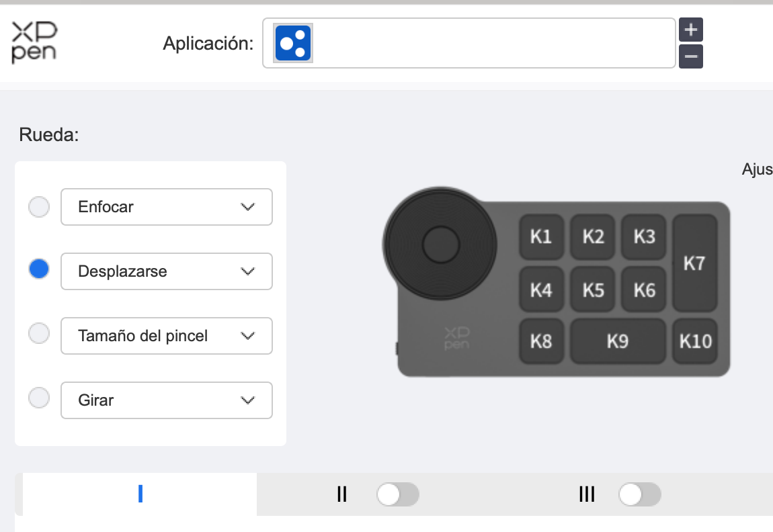The image size is (773, 532).
Task: Select the Girar radio button
Action: tap(40, 398)
